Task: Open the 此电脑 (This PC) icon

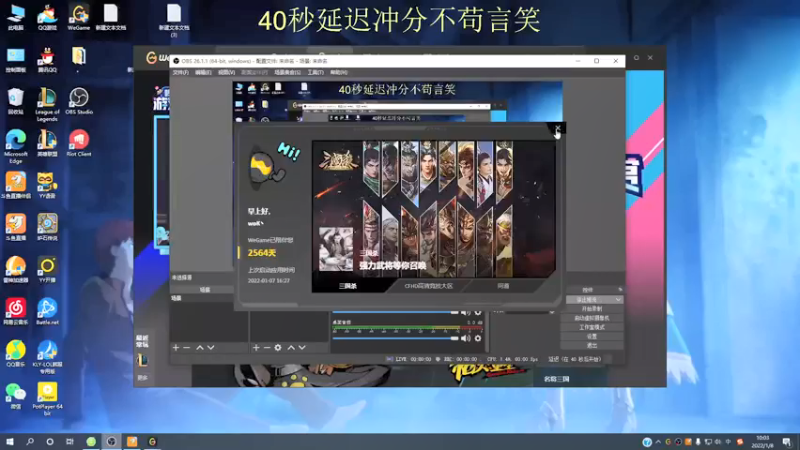Action: tap(16, 17)
